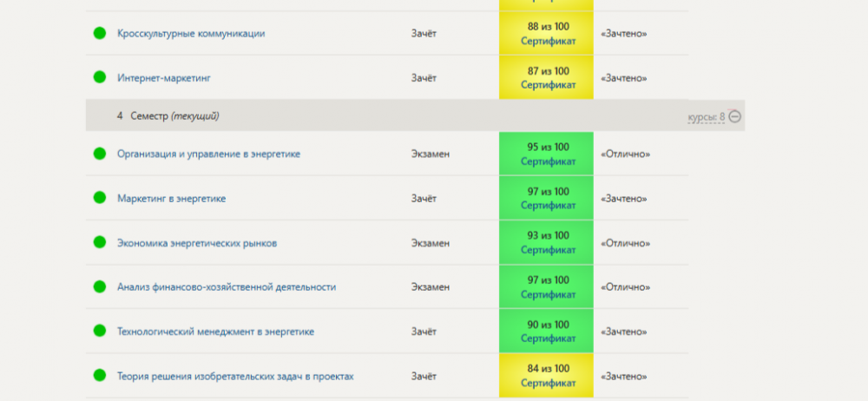868x401 pixels.
Task: Click score '97 из 100' for Маркетинг в энергетике
Action: coord(548,192)
